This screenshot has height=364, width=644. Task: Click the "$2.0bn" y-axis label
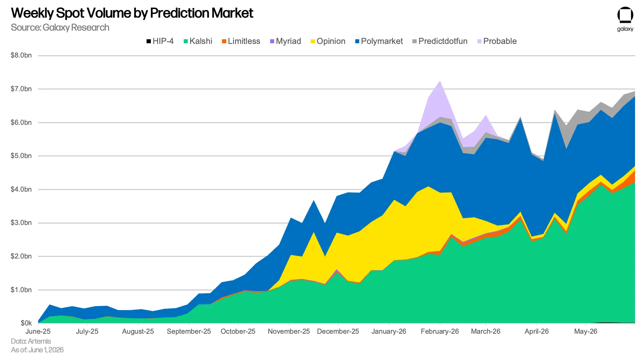(21, 256)
